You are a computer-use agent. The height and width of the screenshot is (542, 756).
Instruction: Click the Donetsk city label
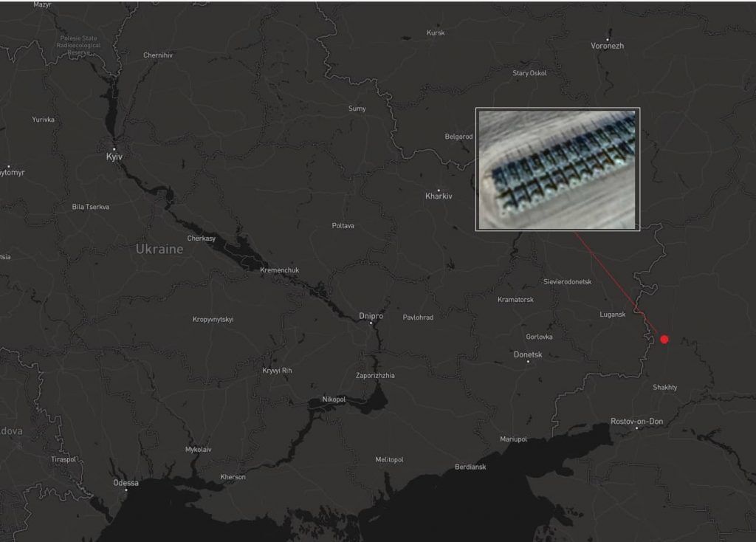[x=528, y=355]
